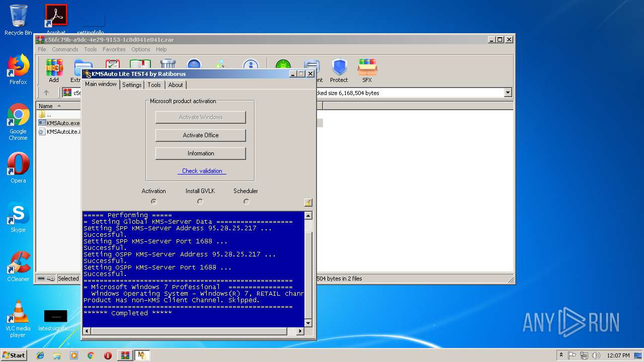The image size is (644, 362).
Task: Open Chrome from the taskbar
Action: (x=91, y=355)
